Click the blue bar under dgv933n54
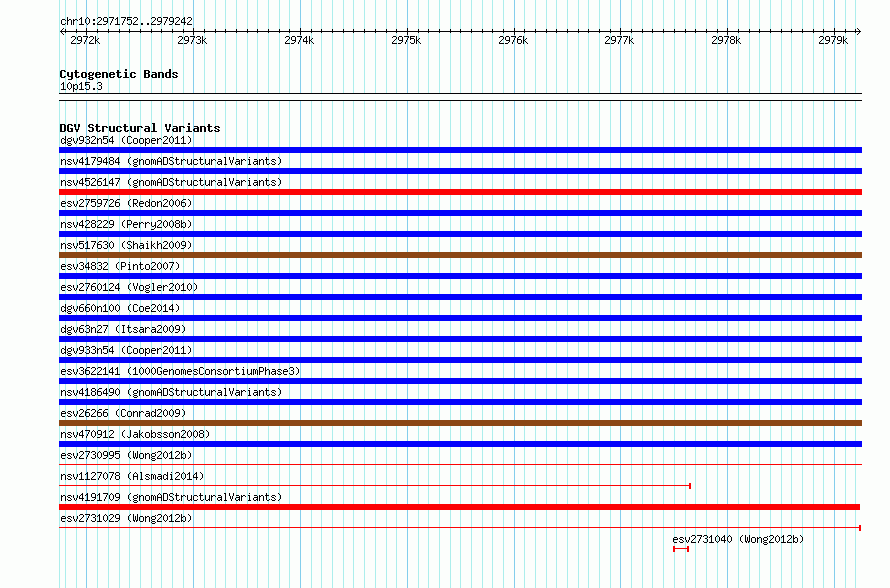This screenshot has width=890, height=588. pyautogui.click(x=460, y=360)
